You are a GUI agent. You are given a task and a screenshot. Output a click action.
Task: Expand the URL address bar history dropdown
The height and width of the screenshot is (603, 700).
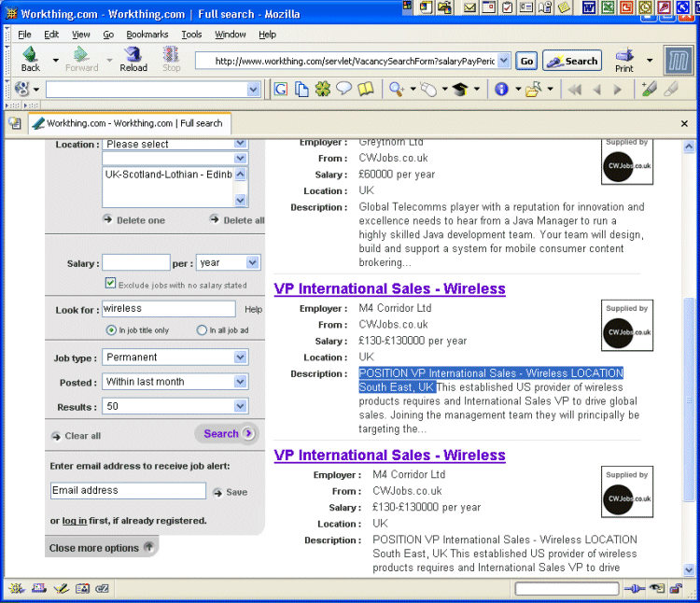pos(504,61)
